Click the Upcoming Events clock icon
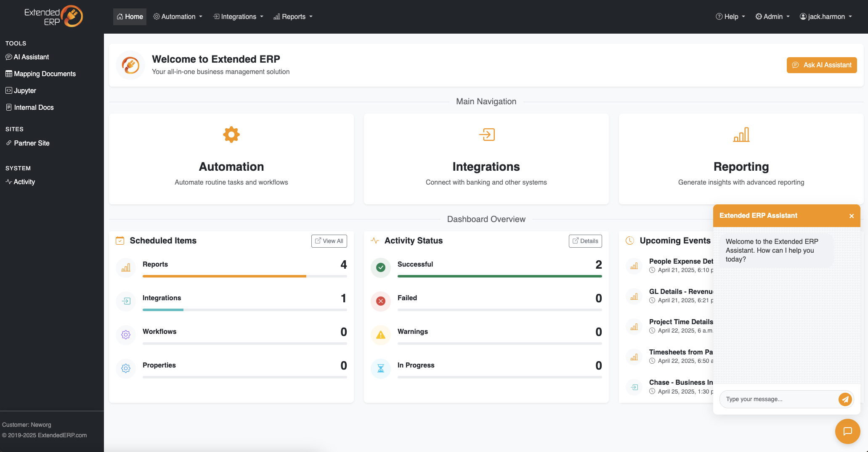This screenshot has height=452, width=868. (x=630, y=241)
